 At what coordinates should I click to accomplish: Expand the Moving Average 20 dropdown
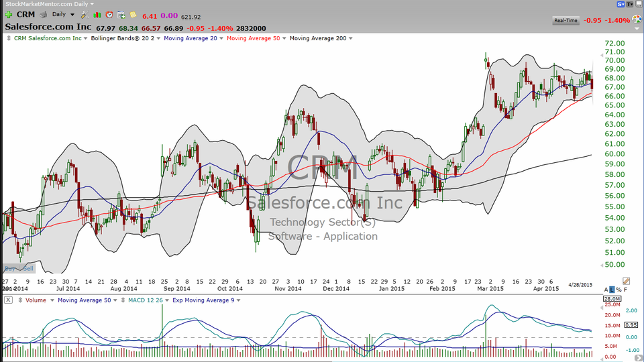coord(221,39)
